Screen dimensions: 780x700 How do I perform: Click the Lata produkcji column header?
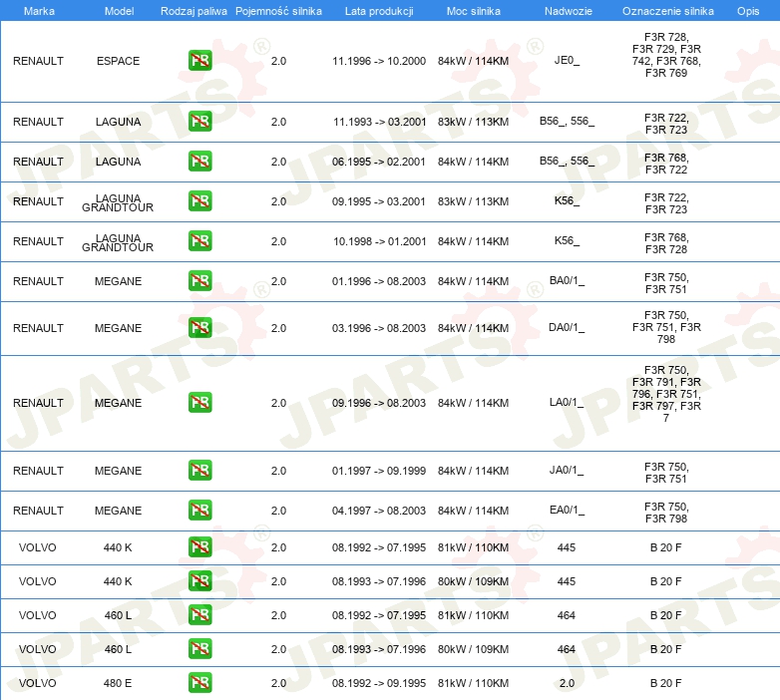tap(379, 11)
